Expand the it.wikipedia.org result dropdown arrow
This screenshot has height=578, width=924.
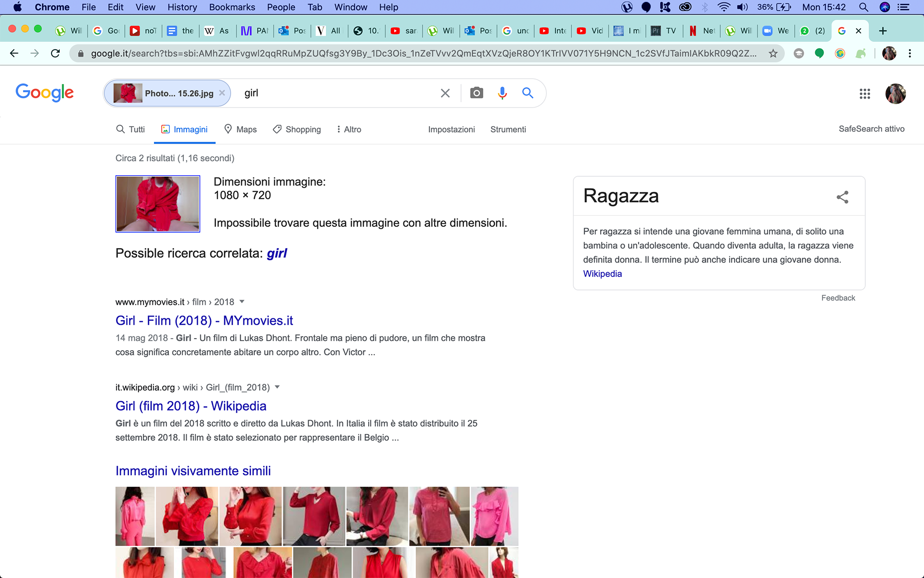point(277,387)
